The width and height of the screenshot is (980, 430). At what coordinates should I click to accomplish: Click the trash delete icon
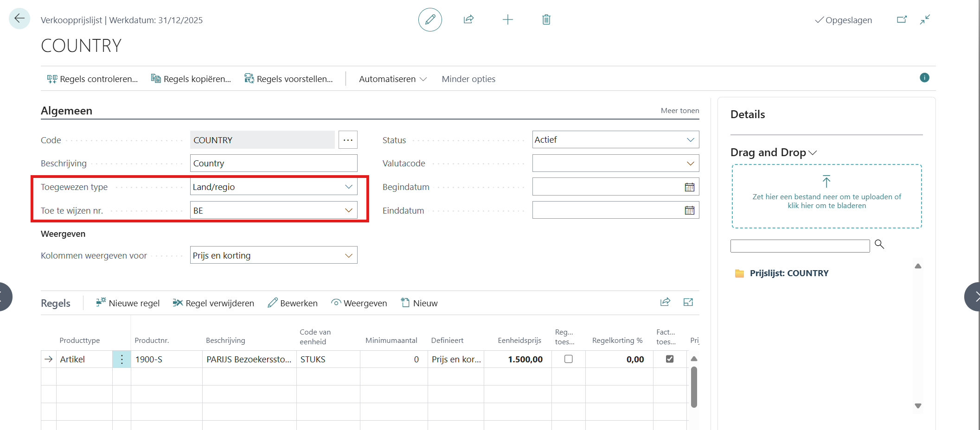[x=546, y=19]
